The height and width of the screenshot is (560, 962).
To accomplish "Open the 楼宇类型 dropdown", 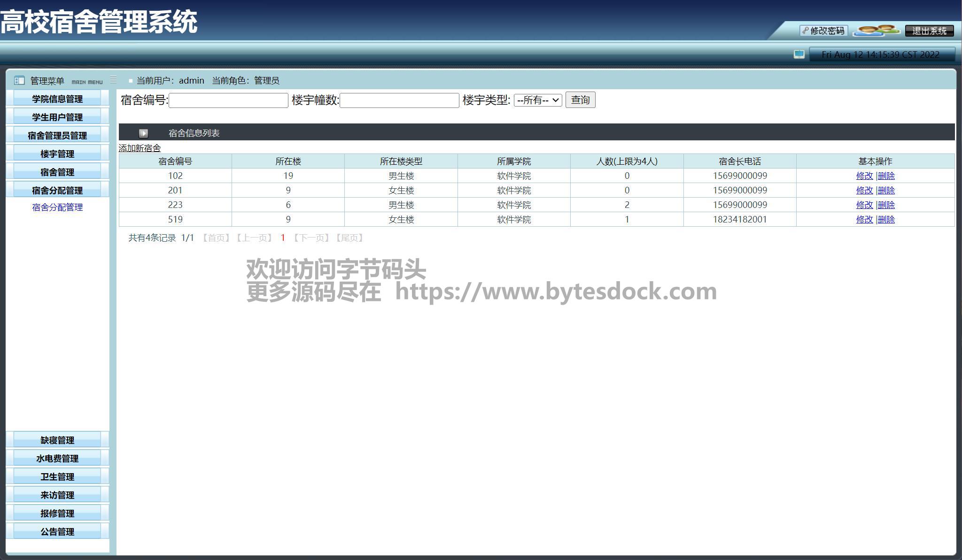I will [x=537, y=100].
